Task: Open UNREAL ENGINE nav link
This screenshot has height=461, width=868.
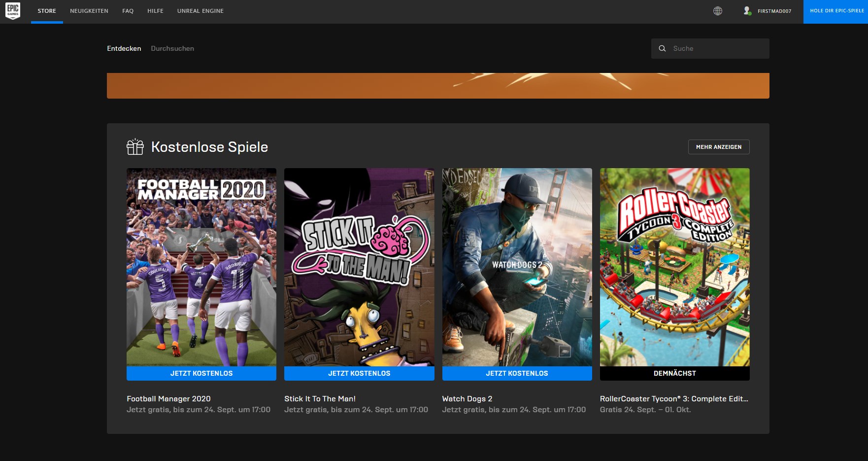Action: point(200,11)
